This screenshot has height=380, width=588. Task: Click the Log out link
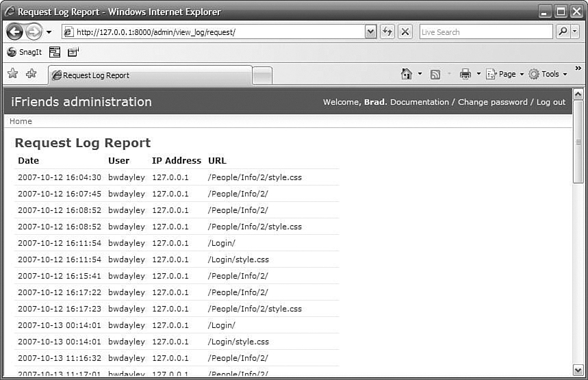pos(550,102)
